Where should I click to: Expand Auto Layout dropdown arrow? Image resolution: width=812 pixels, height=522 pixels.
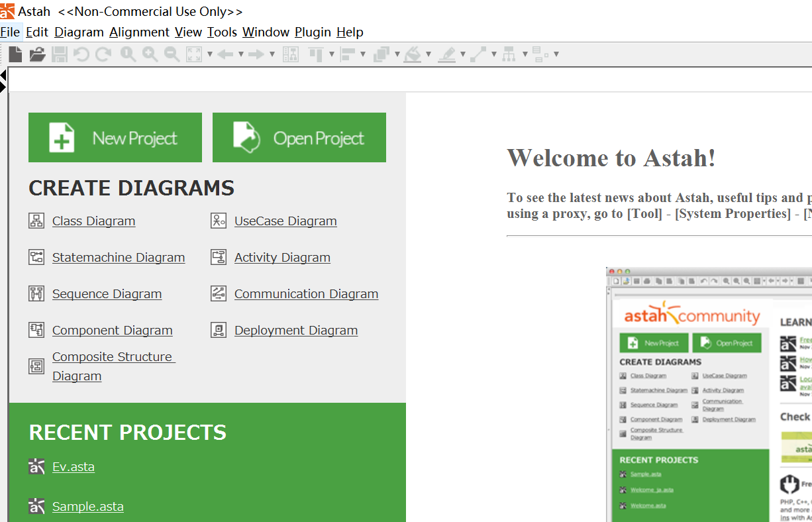point(525,54)
